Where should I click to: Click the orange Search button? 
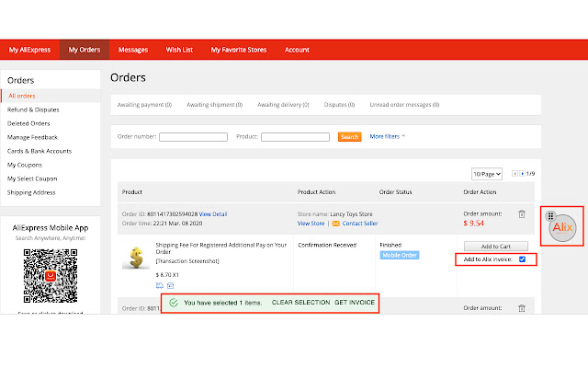click(349, 137)
